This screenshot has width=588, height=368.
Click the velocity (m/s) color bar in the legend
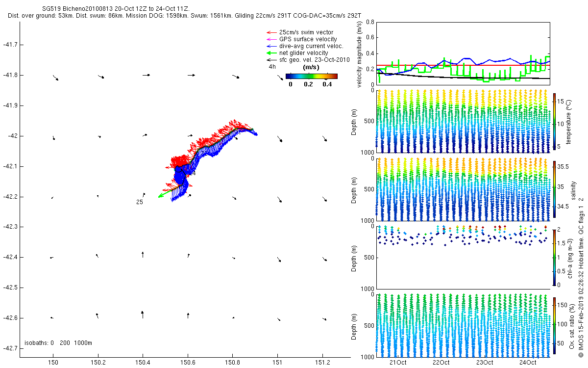tap(312, 76)
